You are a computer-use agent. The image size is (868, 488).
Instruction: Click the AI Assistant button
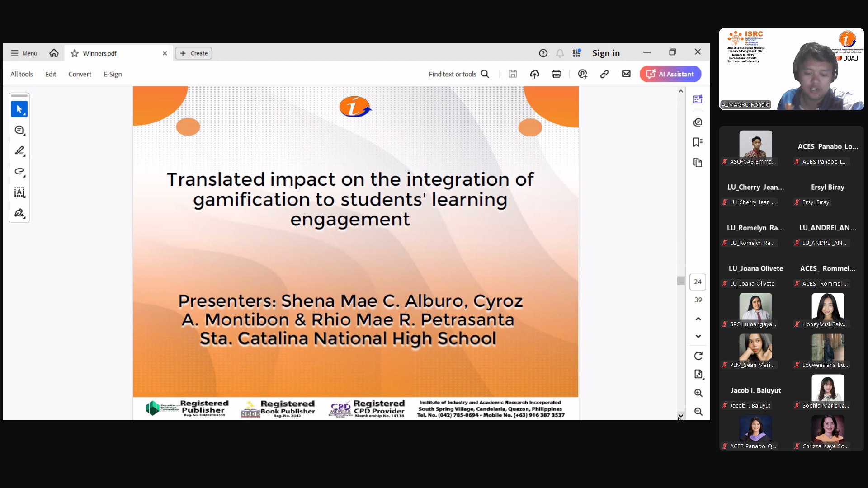click(670, 74)
